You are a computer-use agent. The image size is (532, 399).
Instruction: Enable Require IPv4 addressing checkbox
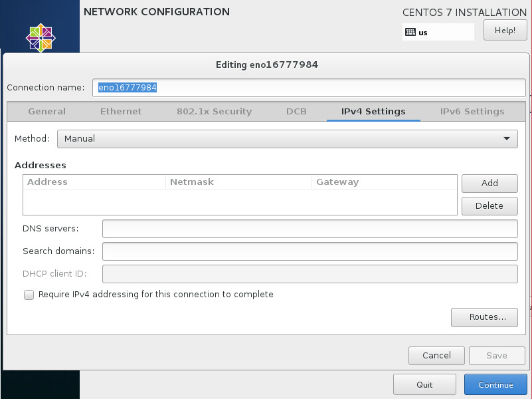[x=29, y=295]
